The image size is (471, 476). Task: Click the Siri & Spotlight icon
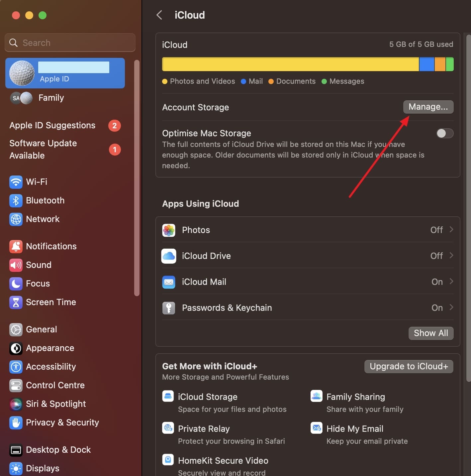[x=16, y=404]
